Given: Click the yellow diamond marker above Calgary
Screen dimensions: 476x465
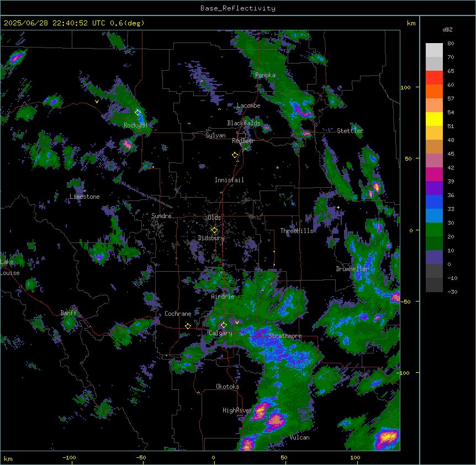Looking at the screenshot, I should click(x=224, y=325).
